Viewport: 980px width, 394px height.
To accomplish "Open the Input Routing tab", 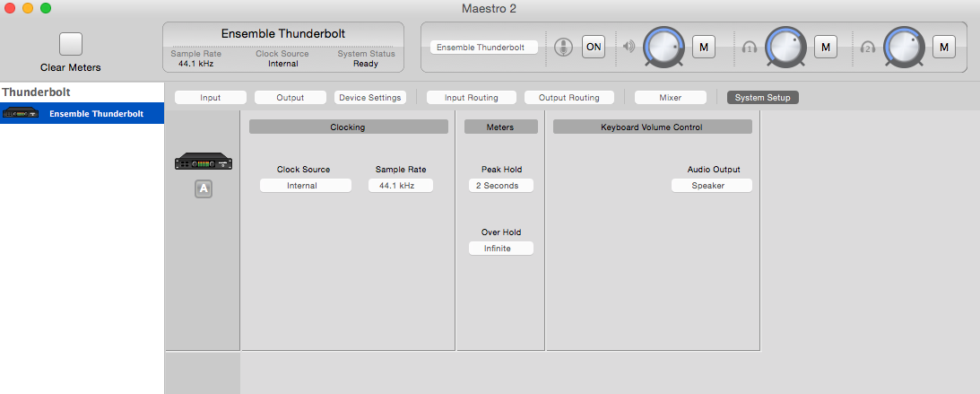I will [x=472, y=98].
